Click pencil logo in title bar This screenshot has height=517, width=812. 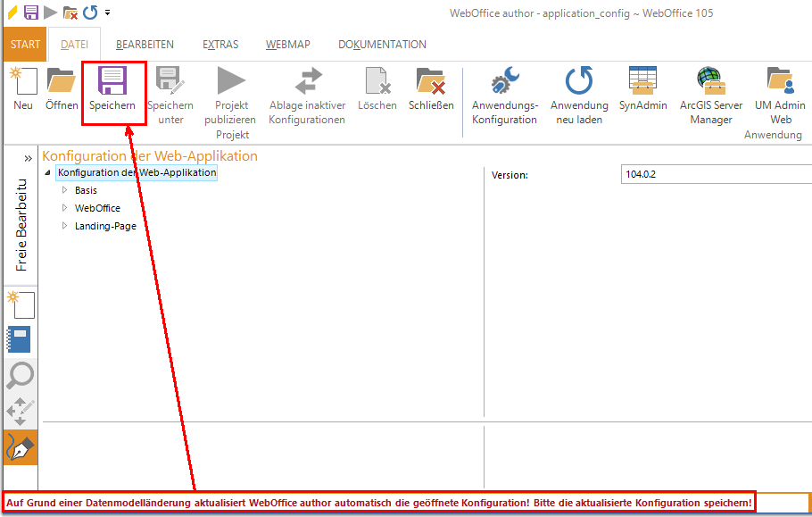click(12, 12)
